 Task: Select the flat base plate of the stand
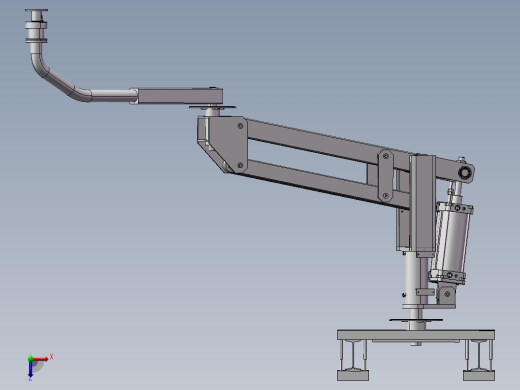pyautogui.click(x=416, y=335)
